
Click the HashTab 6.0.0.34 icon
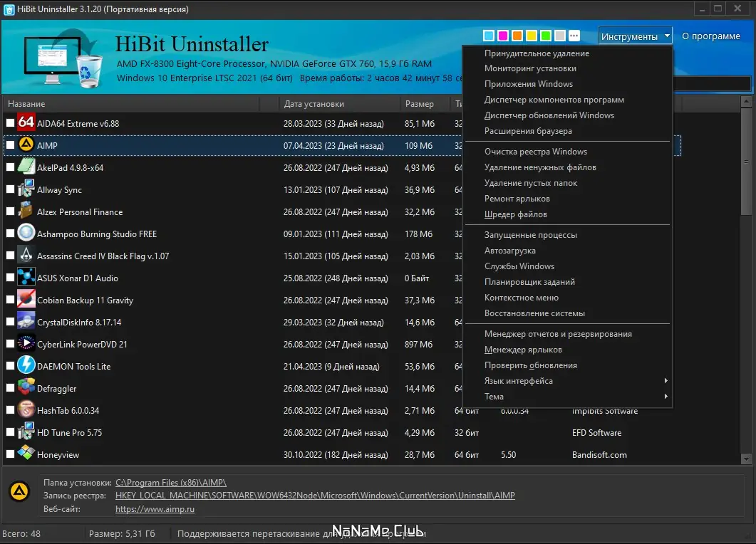[26, 409]
